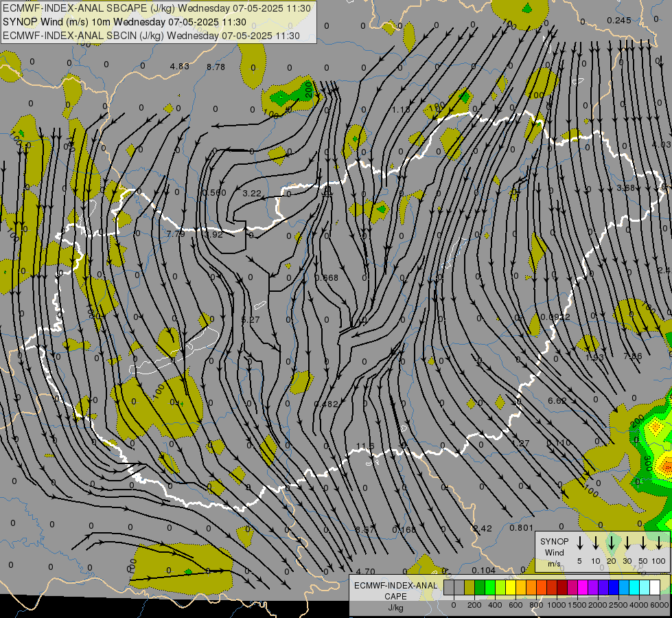The height and width of the screenshot is (618, 672).
Task: Click the J/kg unit label in legend
Action: tap(395, 608)
